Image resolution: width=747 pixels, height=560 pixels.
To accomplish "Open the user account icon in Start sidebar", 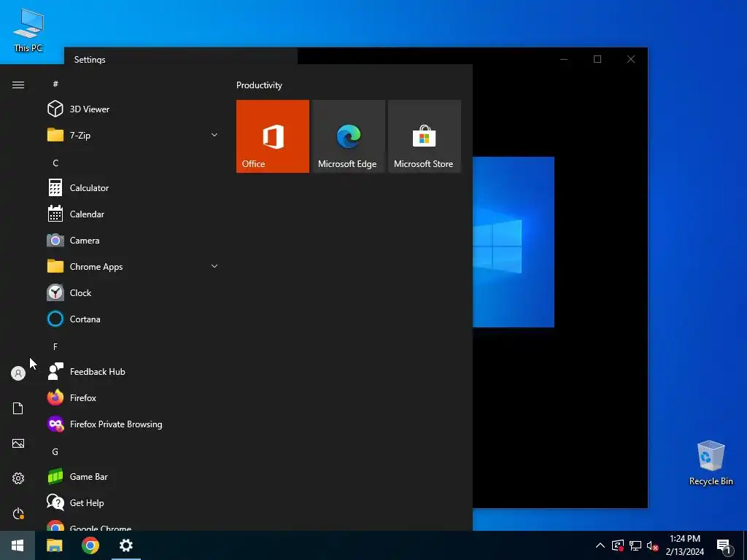I will point(18,373).
